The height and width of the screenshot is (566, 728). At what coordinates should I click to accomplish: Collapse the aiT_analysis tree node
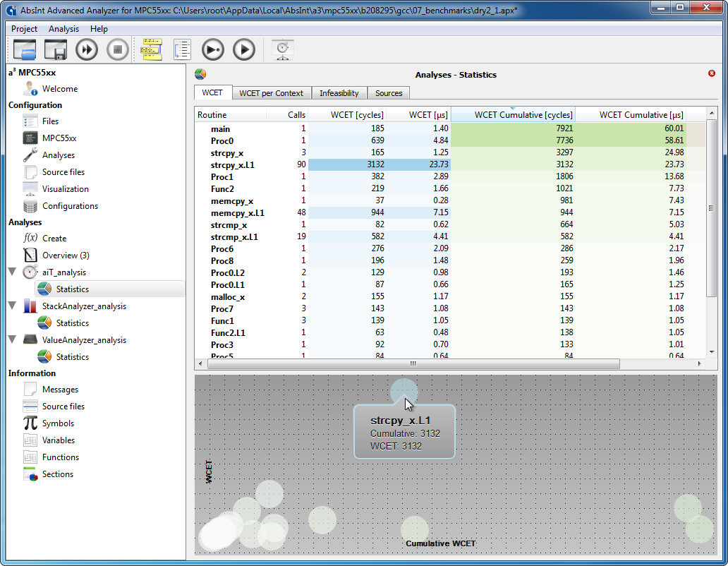point(13,272)
